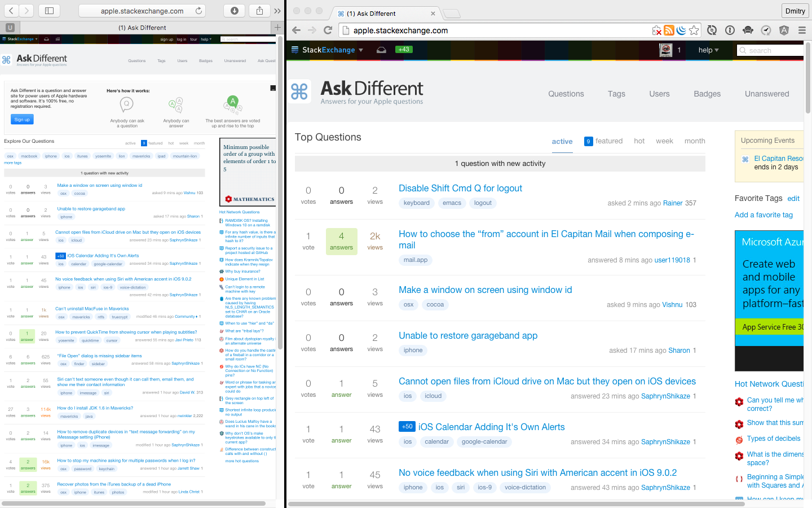Click the blocked plugin icon in Chrome's address bar
The width and height of the screenshot is (812, 508).
click(x=657, y=30)
